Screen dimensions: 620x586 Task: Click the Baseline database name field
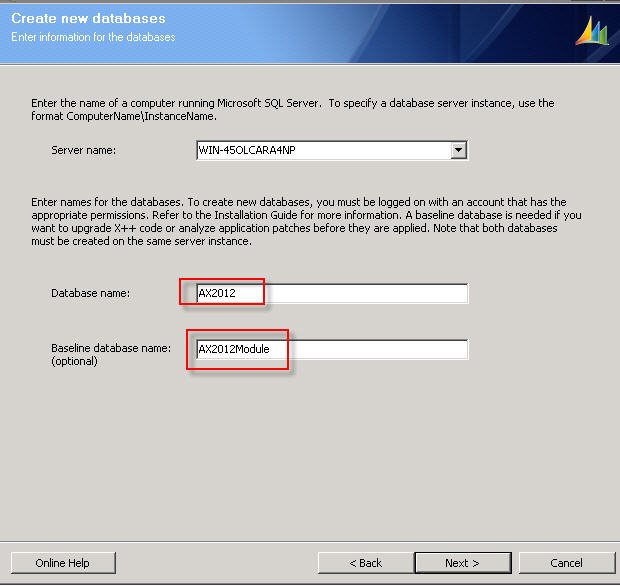332,349
